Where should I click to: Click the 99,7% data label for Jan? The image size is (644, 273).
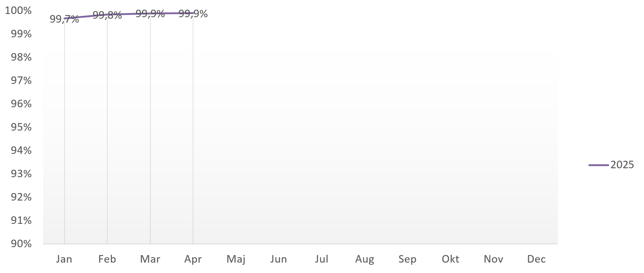64,19
